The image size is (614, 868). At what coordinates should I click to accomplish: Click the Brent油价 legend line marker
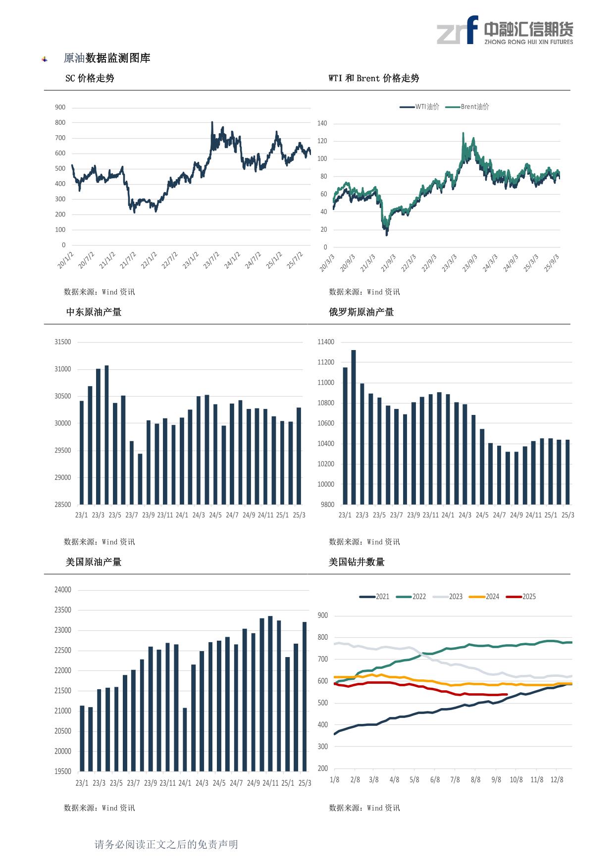click(x=453, y=107)
